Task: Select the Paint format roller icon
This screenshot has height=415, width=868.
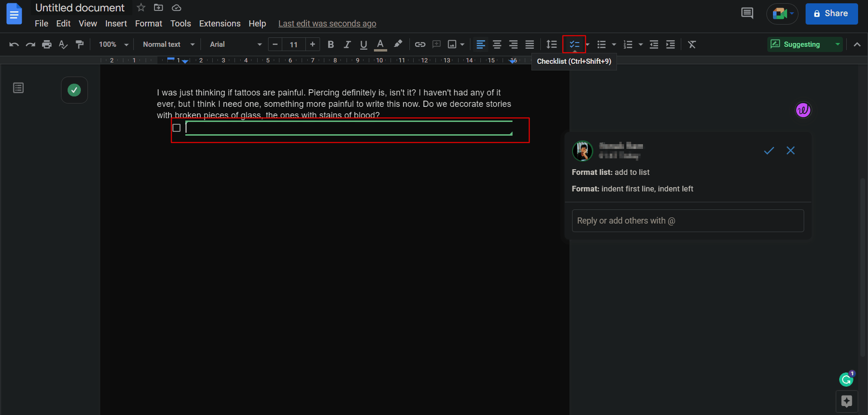Action: click(79, 44)
